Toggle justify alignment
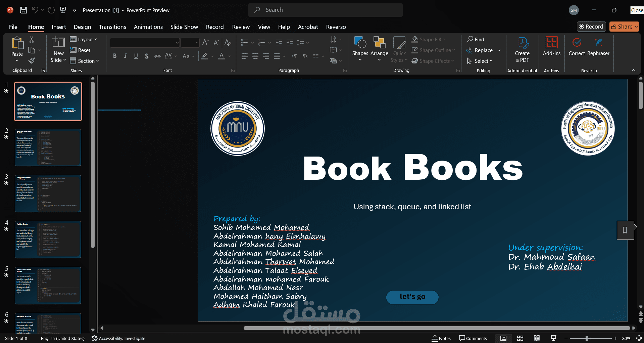Screen dimensions: 644x343 coord(277,56)
